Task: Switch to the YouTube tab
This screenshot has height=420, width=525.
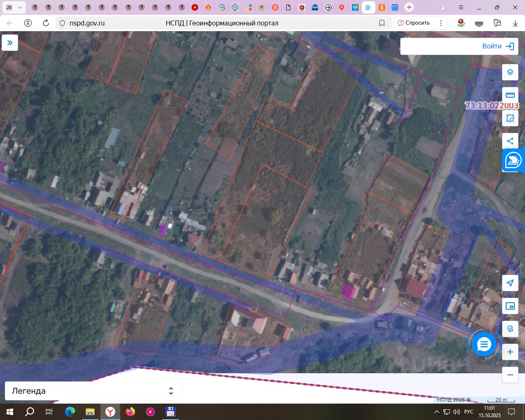Action: point(195,7)
